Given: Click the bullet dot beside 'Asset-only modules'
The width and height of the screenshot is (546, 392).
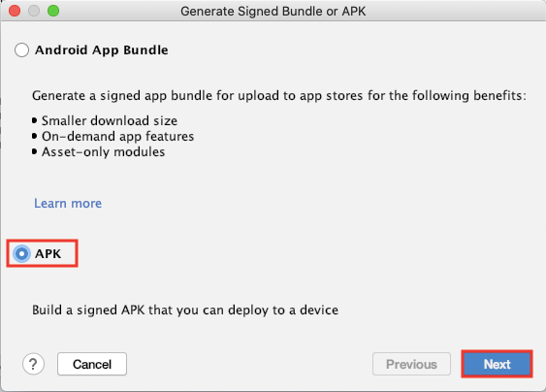Looking at the screenshot, I should [x=34, y=151].
